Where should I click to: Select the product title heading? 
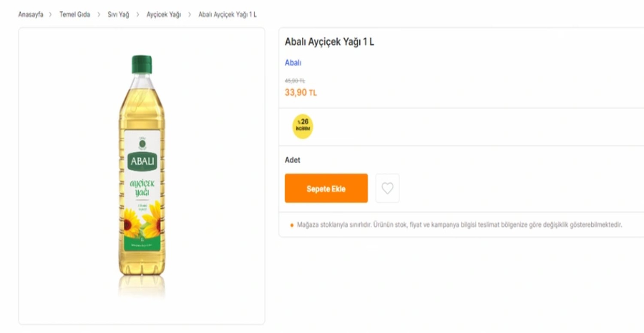pos(330,42)
